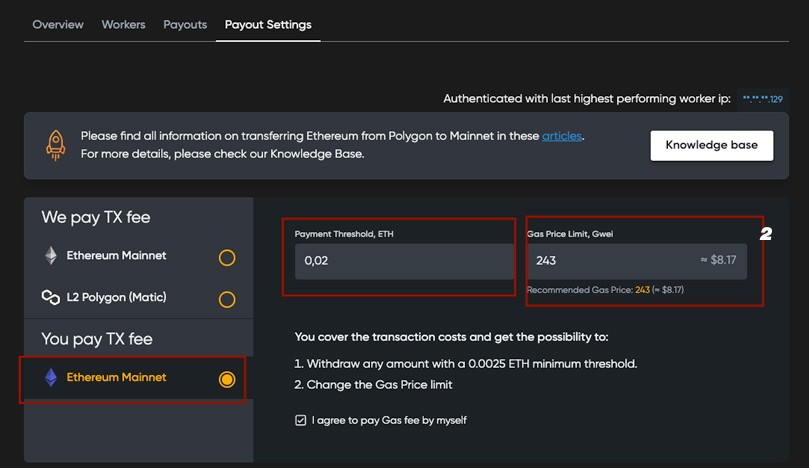The image size is (809, 468).
Task: Click the Payment Threshold ETH input field
Action: pyautogui.click(x=398, y=260)
